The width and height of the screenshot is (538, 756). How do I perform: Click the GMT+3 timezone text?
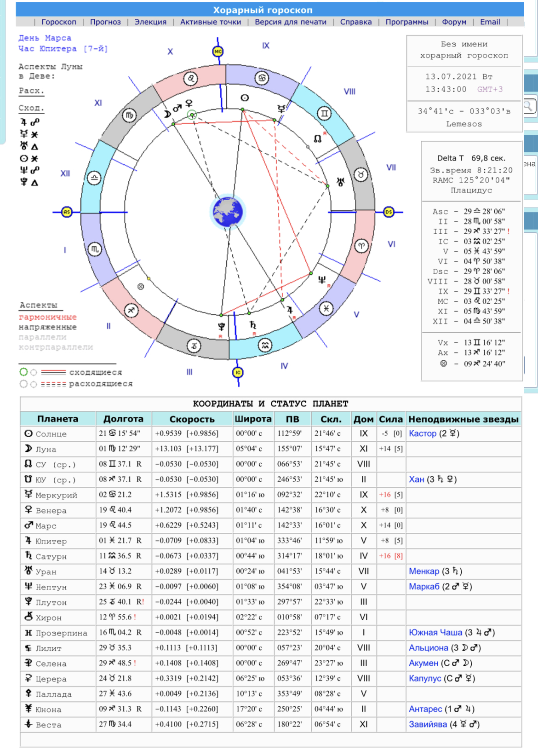pyautogui.click(x=490, y=89)
